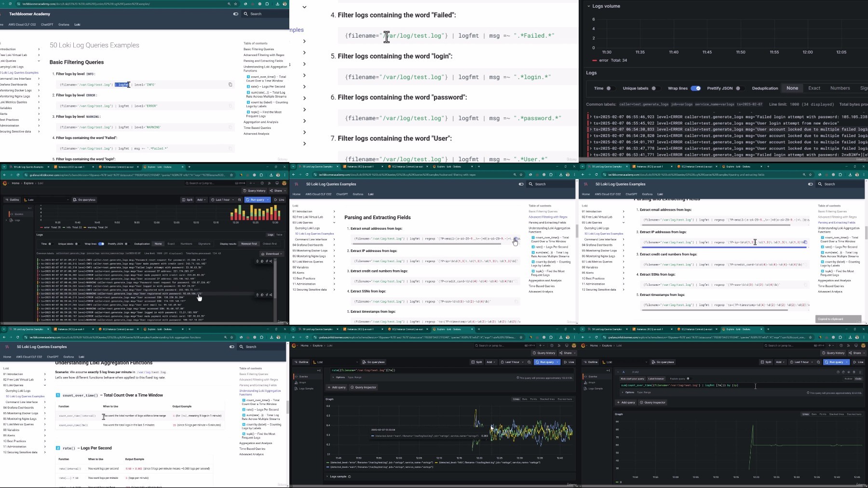Open search magnifier in Techbloomer Academy header
This screenshot has height=488, width=868.
tap(246, 14)
